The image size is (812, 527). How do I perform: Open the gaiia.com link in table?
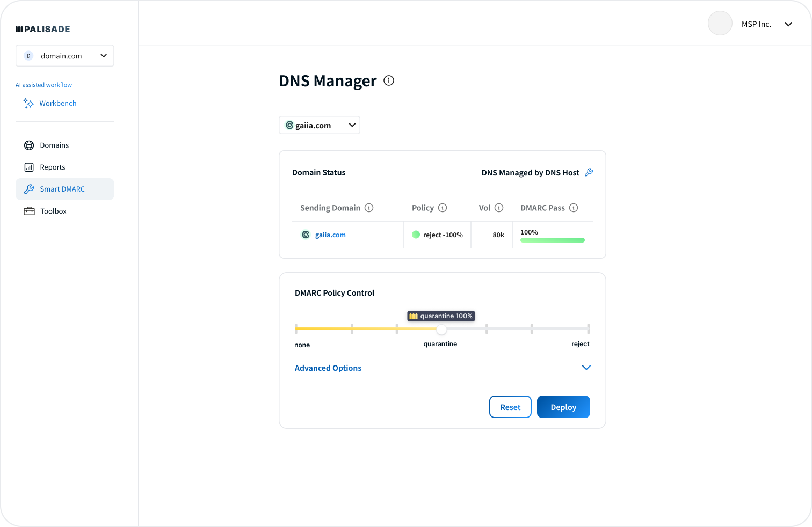click(x=330, y=235)
